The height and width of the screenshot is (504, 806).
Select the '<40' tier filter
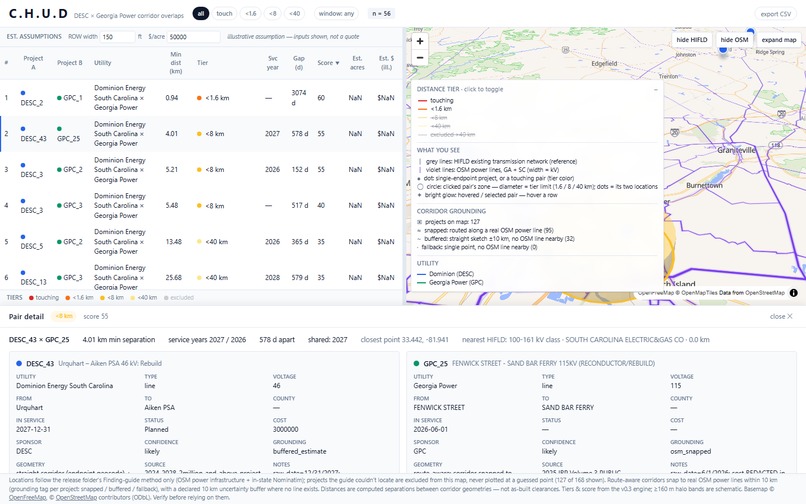pos(295,14)
